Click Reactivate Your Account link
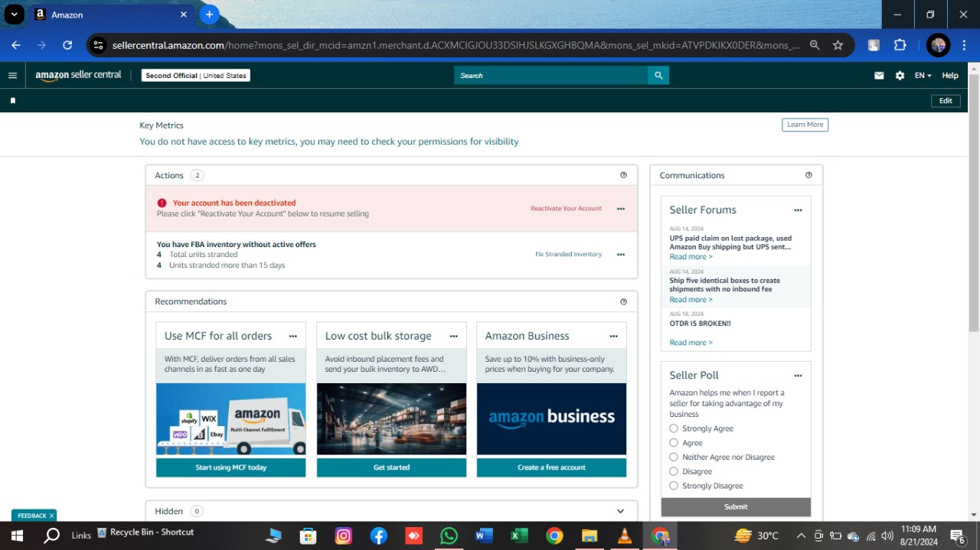 click(x=567, y=209)
